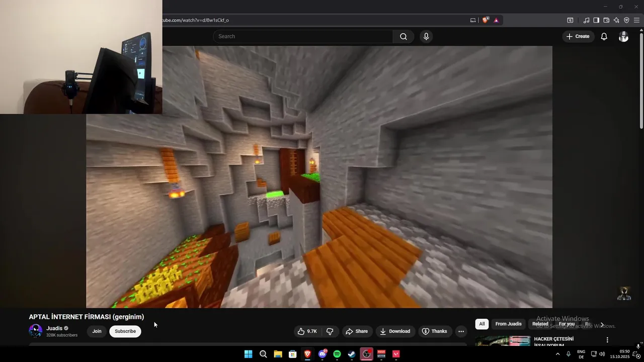This screenshot has height=362, width=644.
Task: Open OBS Studio from the taskbar
Action: tap(367, 354)
